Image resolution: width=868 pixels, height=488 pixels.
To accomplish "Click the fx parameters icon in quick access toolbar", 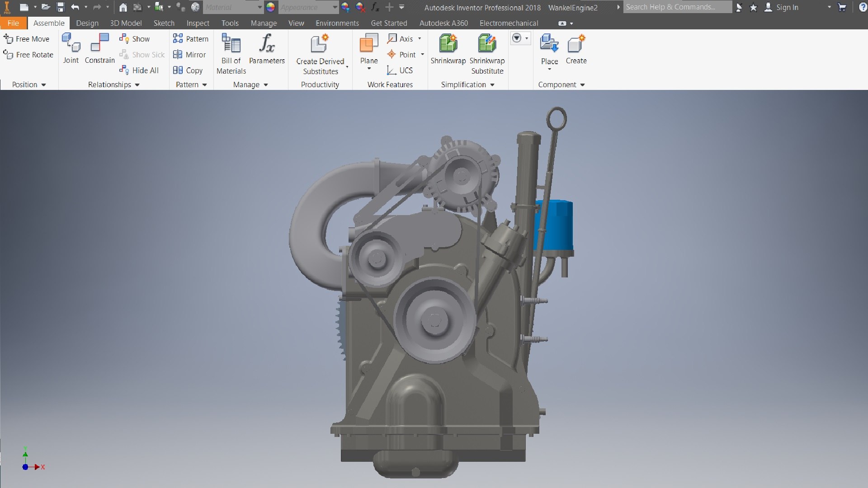I will (x=375, y=7).
